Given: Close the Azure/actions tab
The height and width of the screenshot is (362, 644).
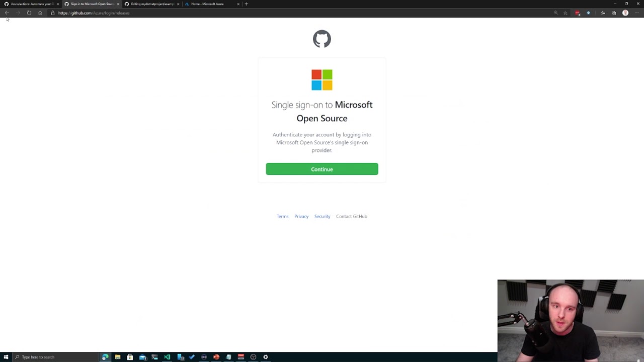Looking at the screenshot, I should 58,4.
